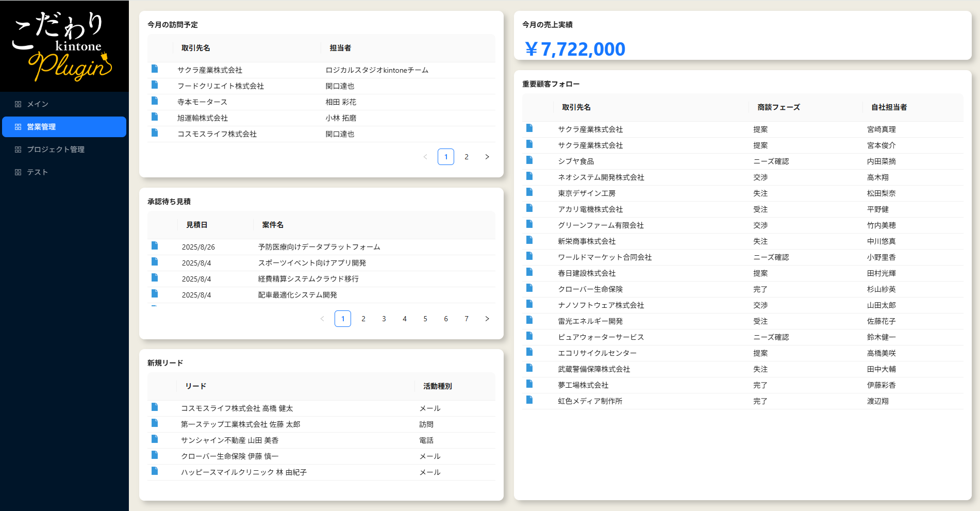
Task: Click record icon for 虹色メディア制作所
Action: [x=529, y=400]
